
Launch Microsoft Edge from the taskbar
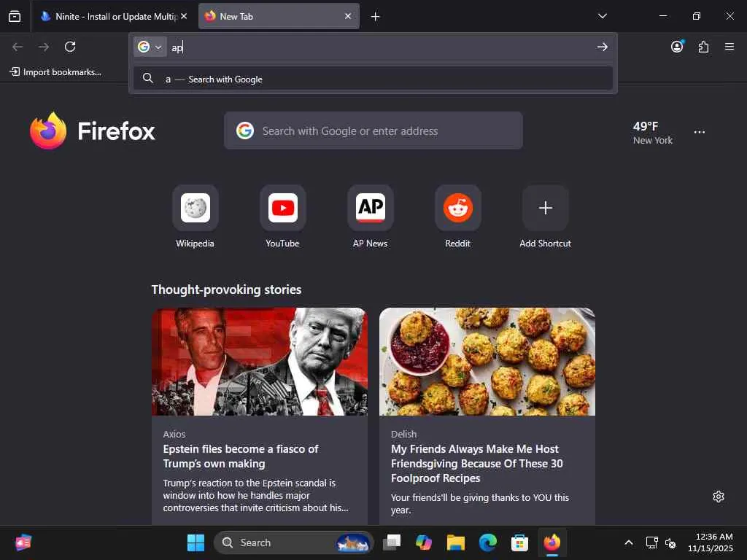pyautogui.click(x=487, y=542)
